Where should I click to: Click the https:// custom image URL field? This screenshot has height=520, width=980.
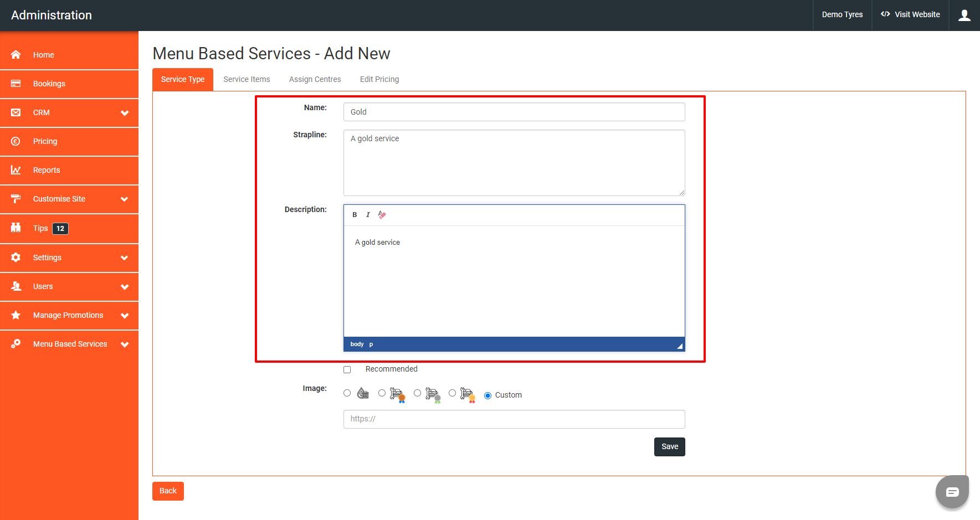(514, 419)
